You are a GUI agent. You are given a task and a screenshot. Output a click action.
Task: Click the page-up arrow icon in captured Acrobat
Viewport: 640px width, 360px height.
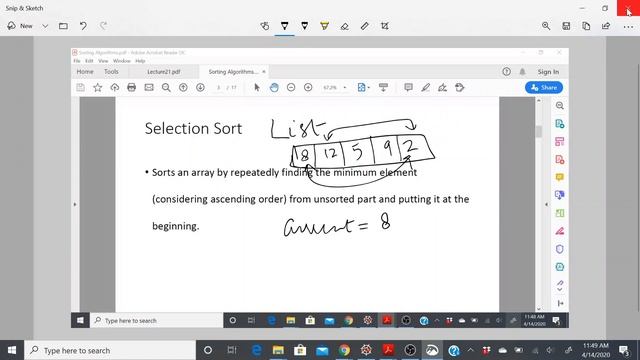[183, 87]
